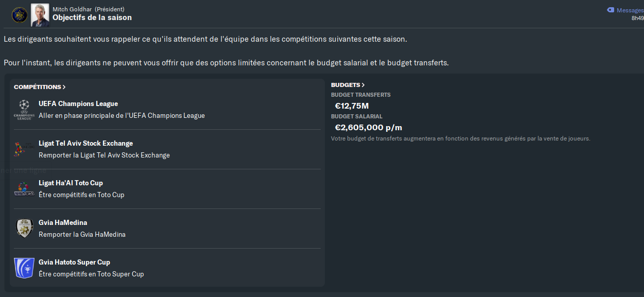Select the Gvia HaMedina competition title
This screenshot has width=644, height=297.
point(63,223)
